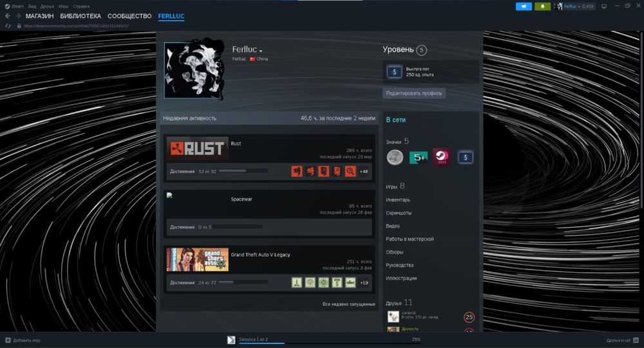Switch to the FERLLUC tab

(171, 16)
